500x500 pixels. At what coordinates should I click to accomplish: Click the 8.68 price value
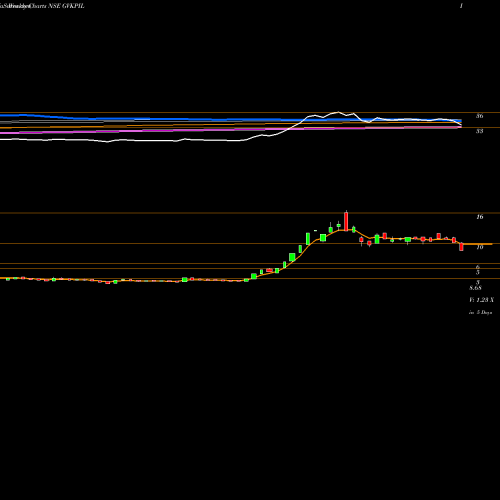475,288
